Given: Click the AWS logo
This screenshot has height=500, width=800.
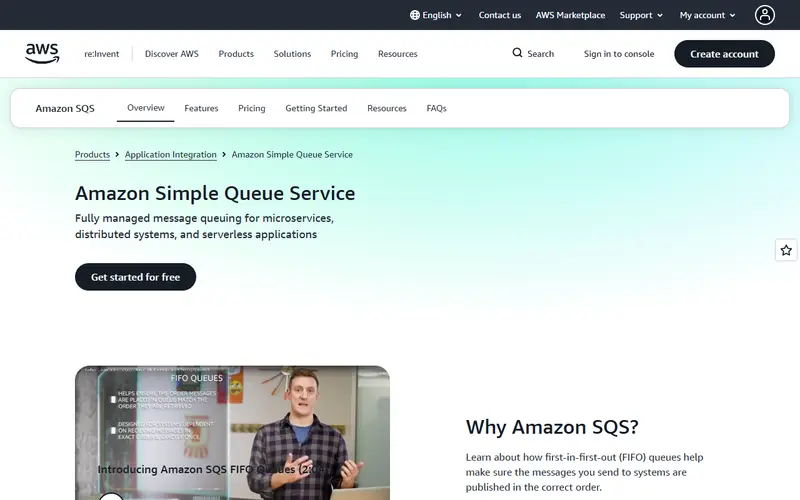Looking at the screenshot, I should (x=42, y=54).
